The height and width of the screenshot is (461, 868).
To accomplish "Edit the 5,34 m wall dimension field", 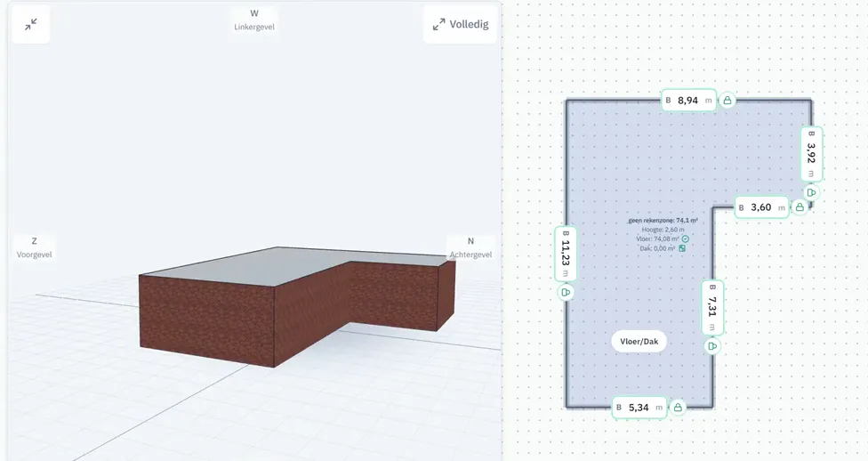I will tap(639, 408).
